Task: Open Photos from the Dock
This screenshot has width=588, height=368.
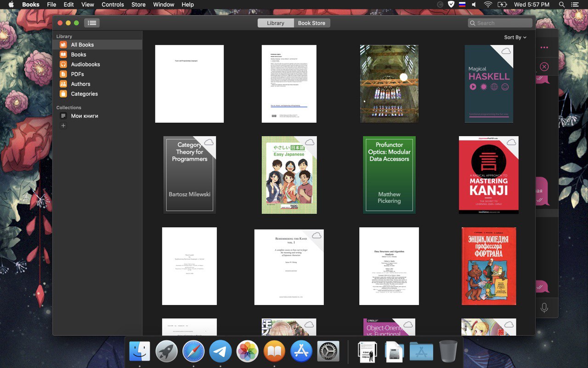Action: pyautogui.click(x=248, y=351)
